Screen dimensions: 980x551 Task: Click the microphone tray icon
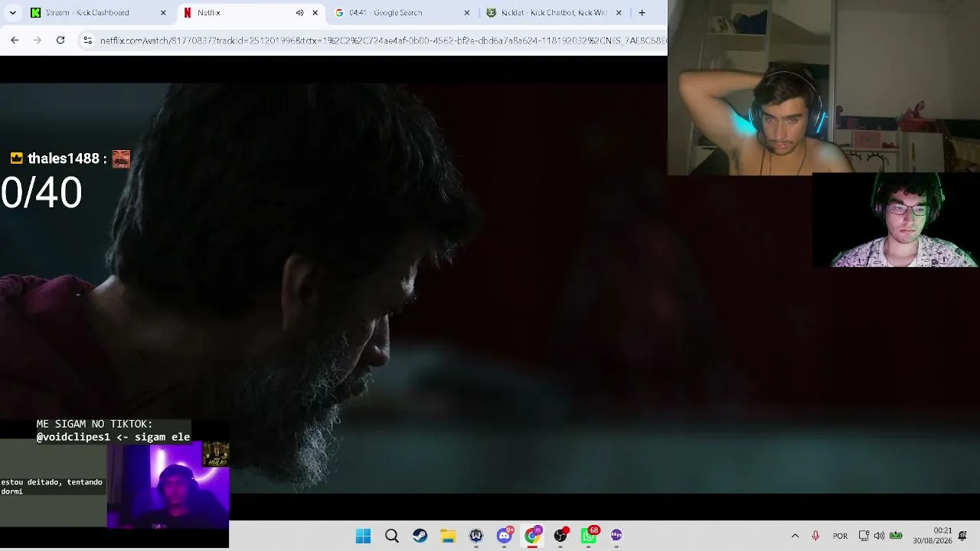(815, 536)
